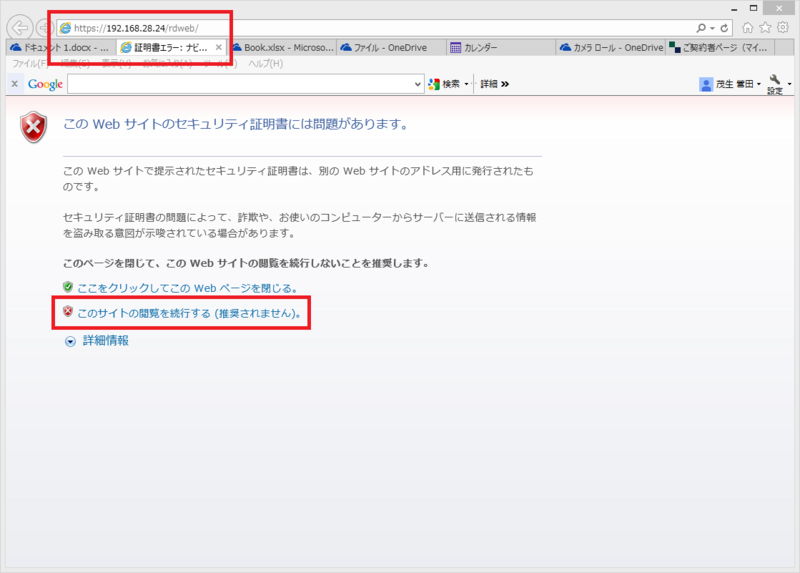This screenshot has width=800, height=573.
Task: Close the 証明書エラー tab
Action: [x=218, y=47]
